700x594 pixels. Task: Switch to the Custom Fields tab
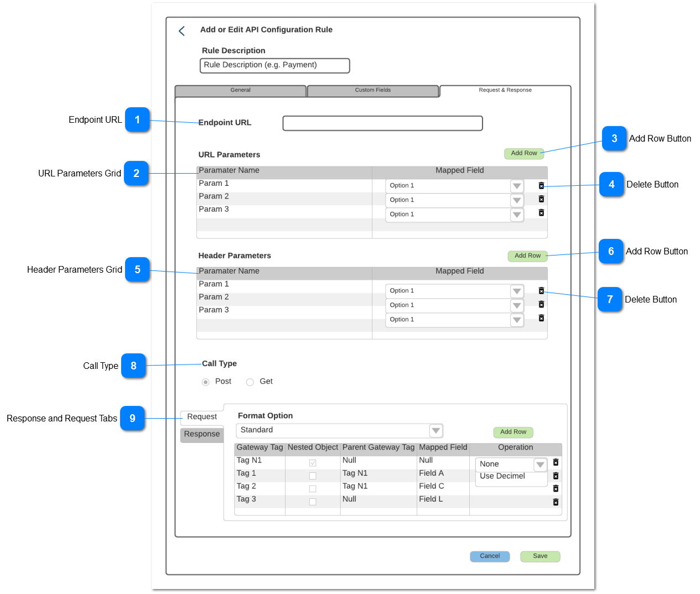point(374,90)
